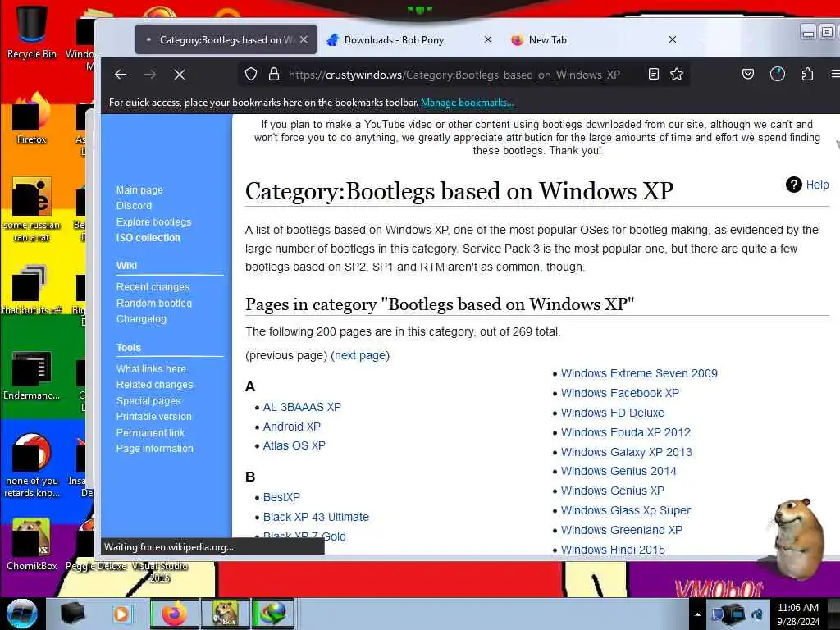The image size is (840, 630).
Task: Open the Save to Pocket button
Action: click(x=748, y=74)
